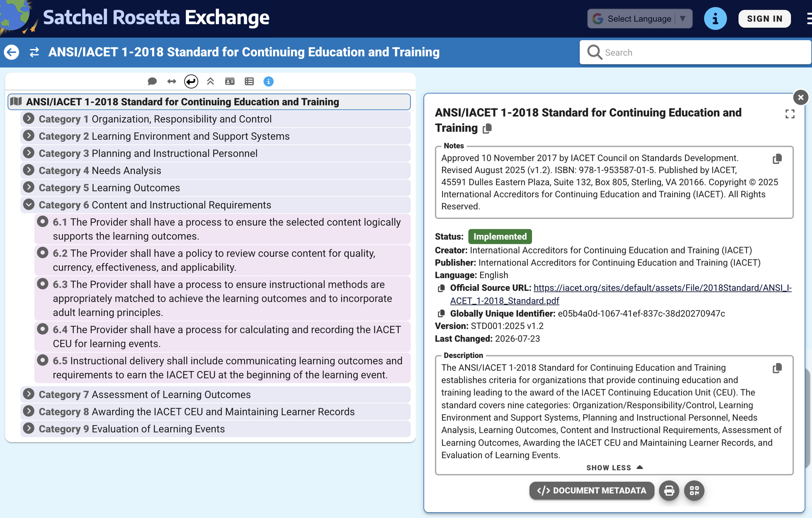Copy the Official Source URL

click(441, 288)
